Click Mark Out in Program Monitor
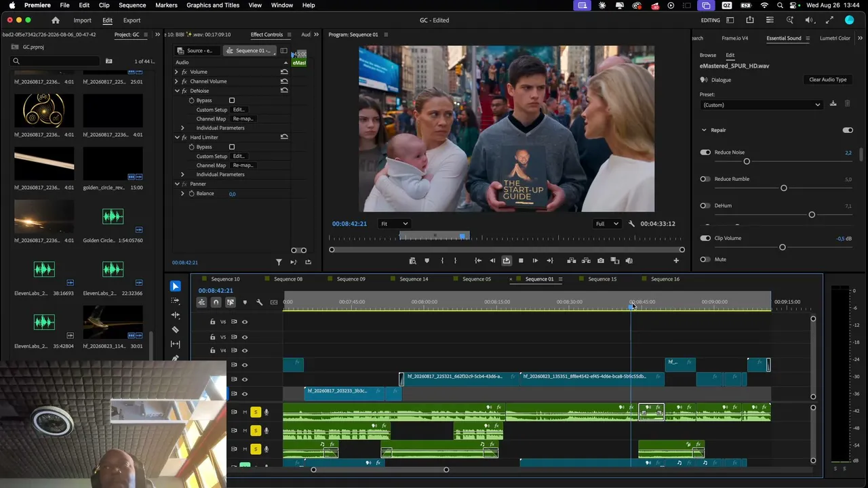 455,260
